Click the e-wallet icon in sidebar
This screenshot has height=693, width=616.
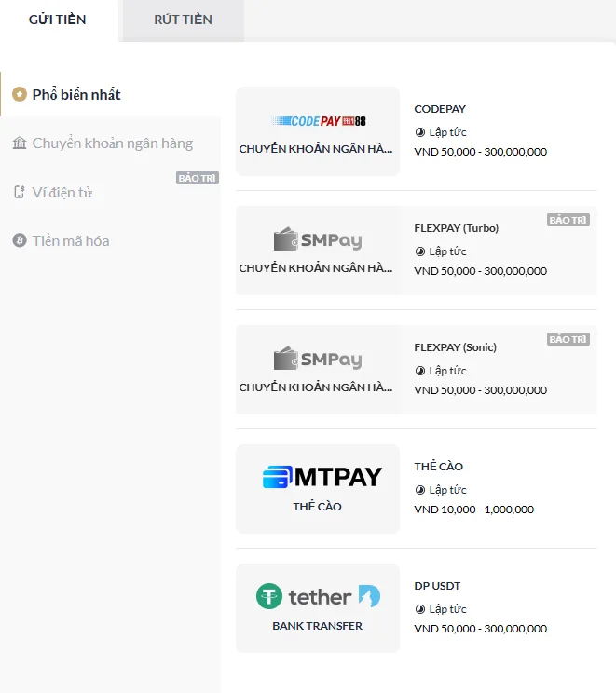click(x=20, y=193)
